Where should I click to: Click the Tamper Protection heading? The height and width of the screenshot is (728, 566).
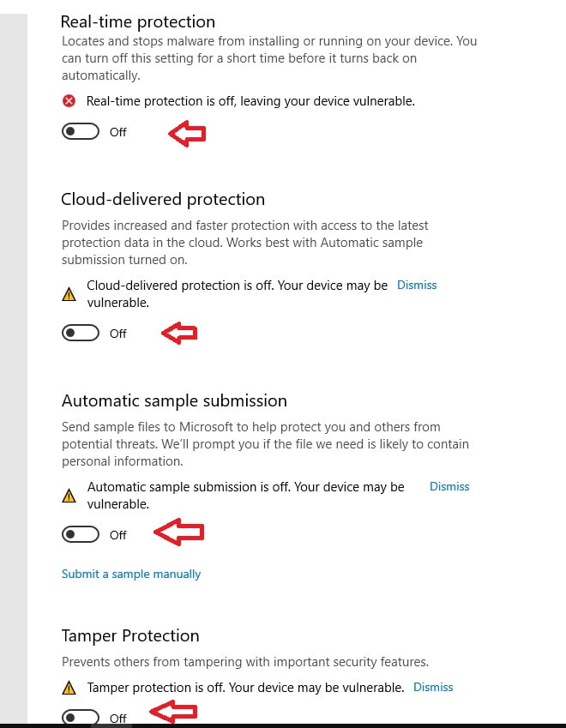coord(130,635)
